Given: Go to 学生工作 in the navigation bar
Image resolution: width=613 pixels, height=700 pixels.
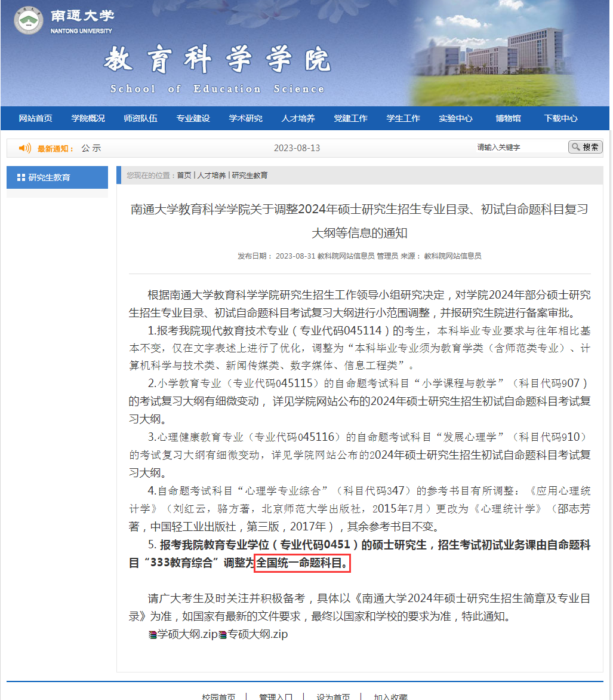Looking at the screenshot, I should pyautogui.click(x=403, y=118).
